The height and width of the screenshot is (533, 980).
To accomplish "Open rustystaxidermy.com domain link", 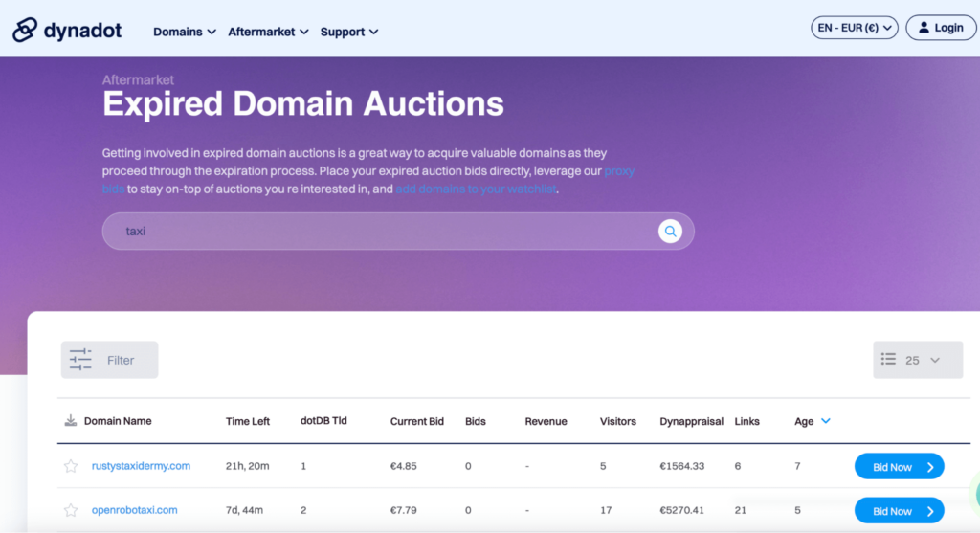I will [142, 466].
